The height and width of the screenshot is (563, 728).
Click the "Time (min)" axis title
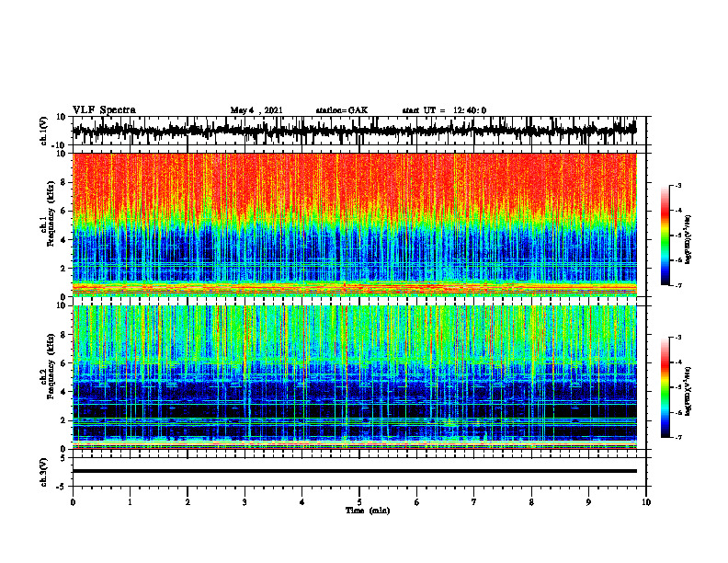[x=368, y=511]
